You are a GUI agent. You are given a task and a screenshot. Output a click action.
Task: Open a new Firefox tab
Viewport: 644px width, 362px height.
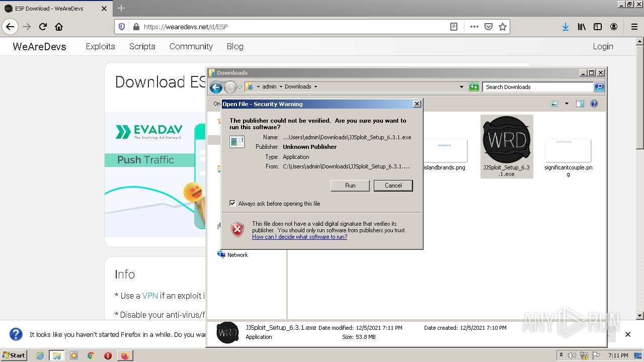121,8
